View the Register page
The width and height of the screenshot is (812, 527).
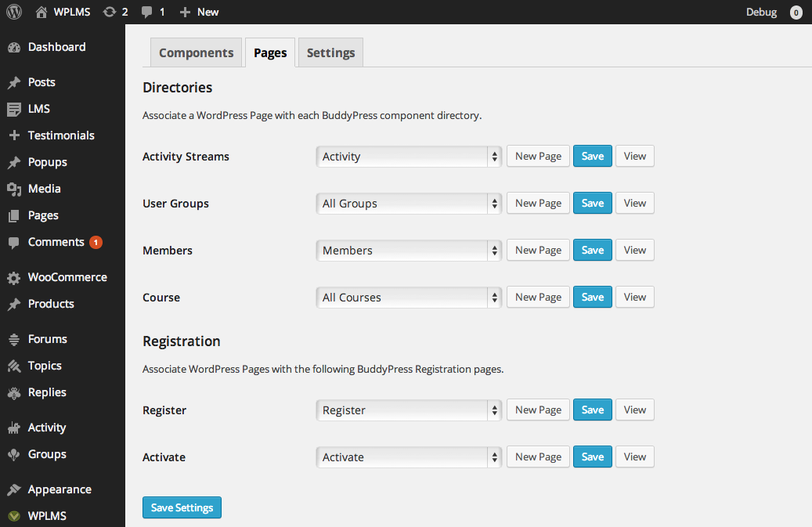click(635, 410)
